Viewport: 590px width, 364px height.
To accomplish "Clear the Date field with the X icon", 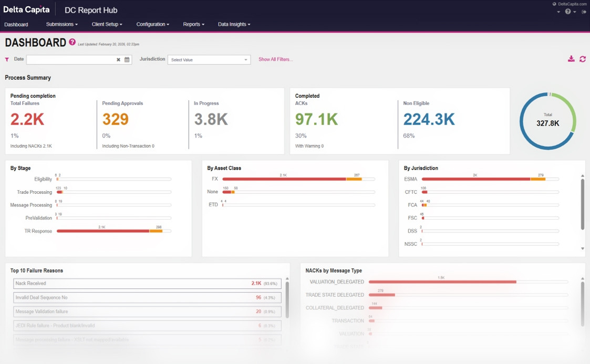I will click(x=119, y=60).
